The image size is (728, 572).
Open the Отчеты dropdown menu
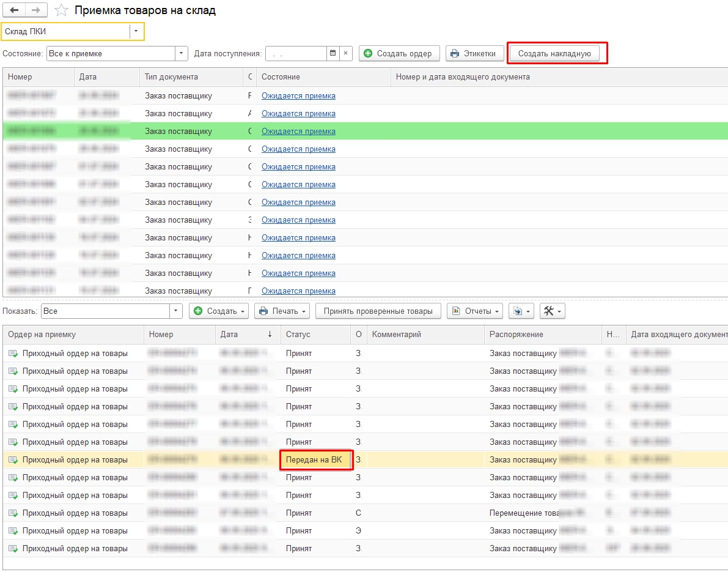click(475, 311)
